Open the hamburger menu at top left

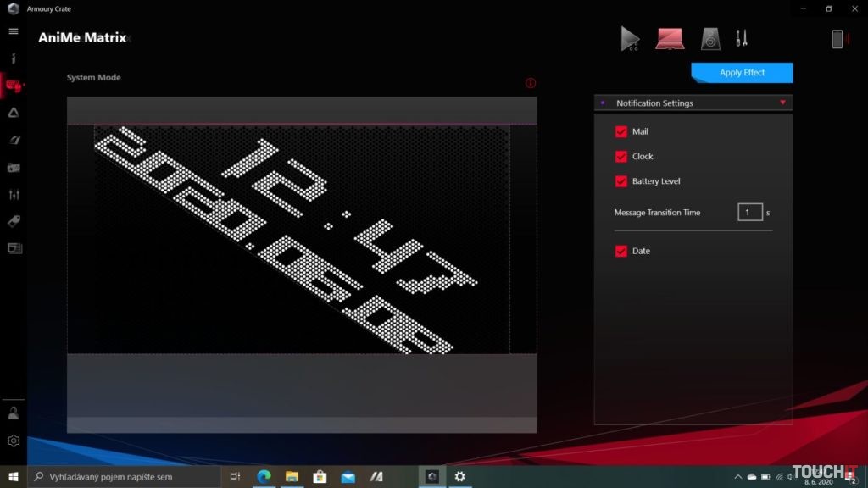(13, 31)
